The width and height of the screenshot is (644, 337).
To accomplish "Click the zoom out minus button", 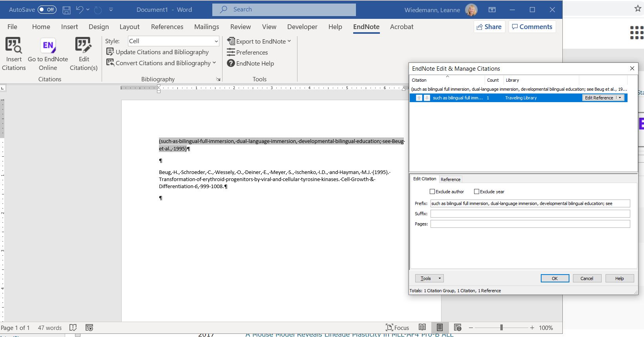I will pyautogui.click(x=471, y=328).
